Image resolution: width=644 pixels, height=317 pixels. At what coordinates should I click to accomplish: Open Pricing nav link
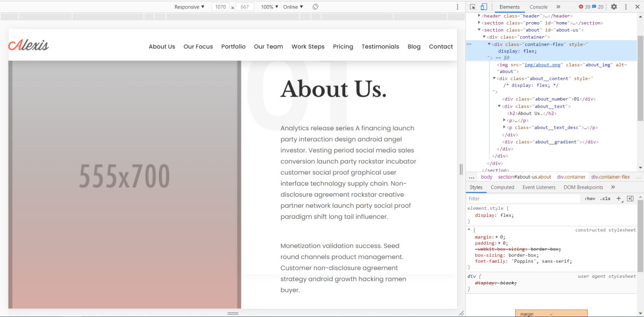343,46
